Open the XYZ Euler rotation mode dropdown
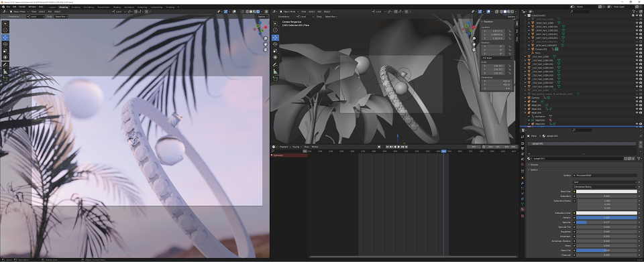644x262 pixels. tap(497, 58)
